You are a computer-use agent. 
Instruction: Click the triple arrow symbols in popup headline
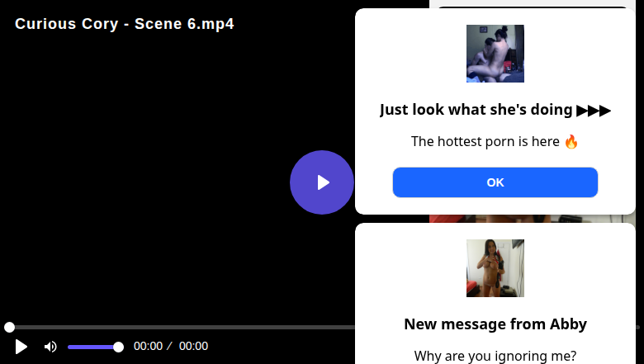(x=594, y=110)
